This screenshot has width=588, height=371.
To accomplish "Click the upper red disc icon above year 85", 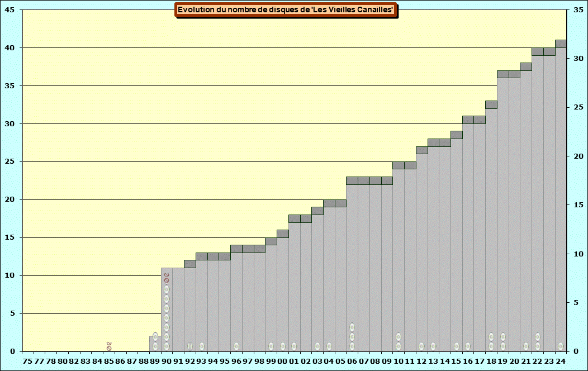I will 109,343.
